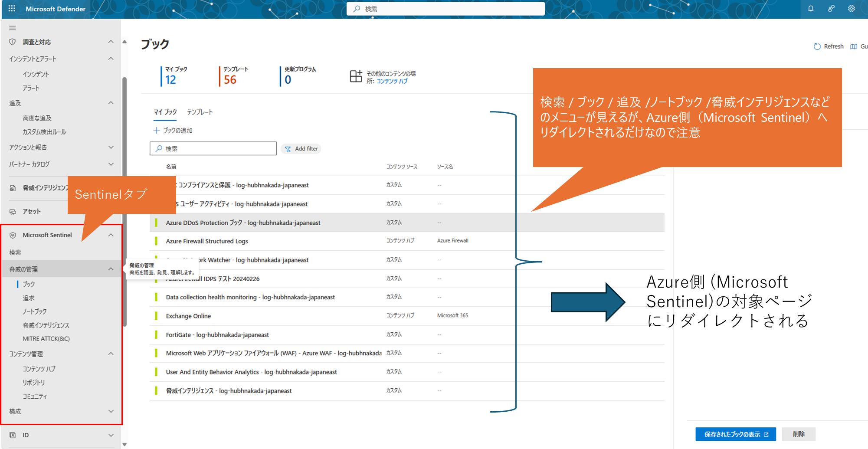Viewport: 868px width, 449px height.
Task: Click the 脅威インテリジェンス sidebar icon
Action: coord(13,188)
